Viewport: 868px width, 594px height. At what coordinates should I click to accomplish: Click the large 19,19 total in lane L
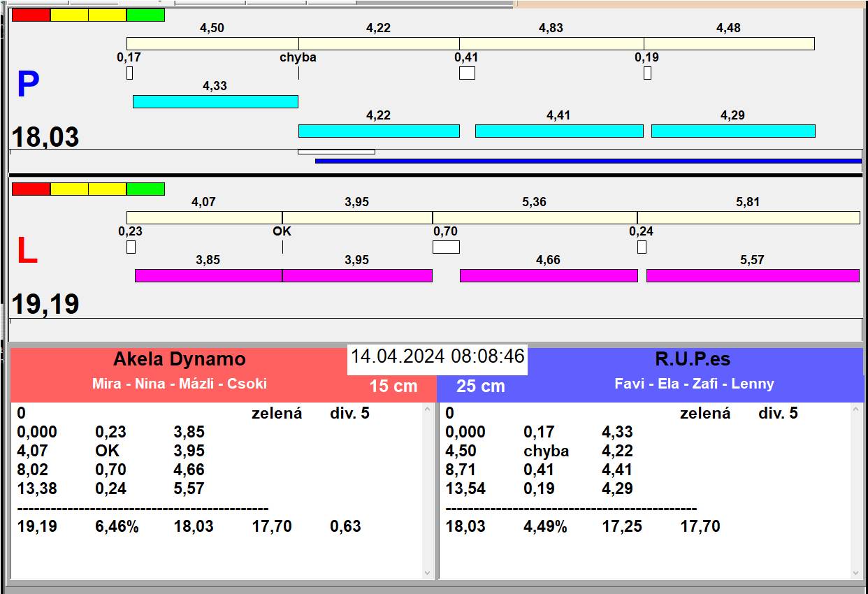point(45,305)
